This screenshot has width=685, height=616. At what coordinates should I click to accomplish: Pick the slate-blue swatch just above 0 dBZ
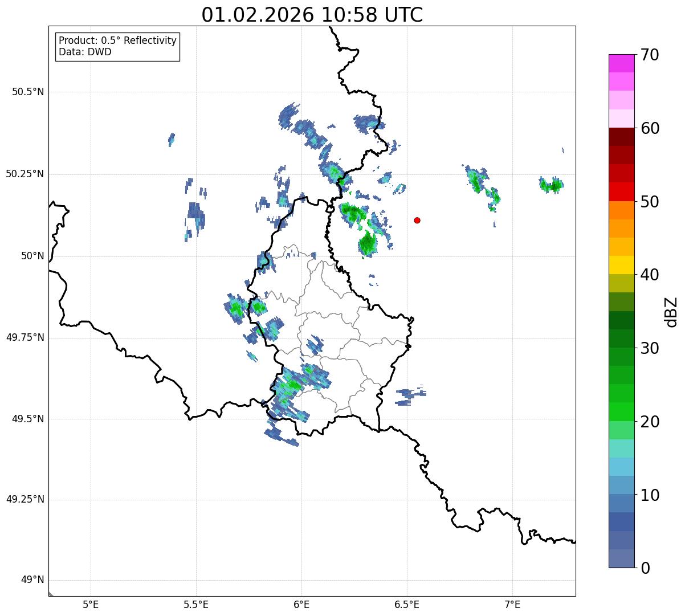click(x=622, y=558)
